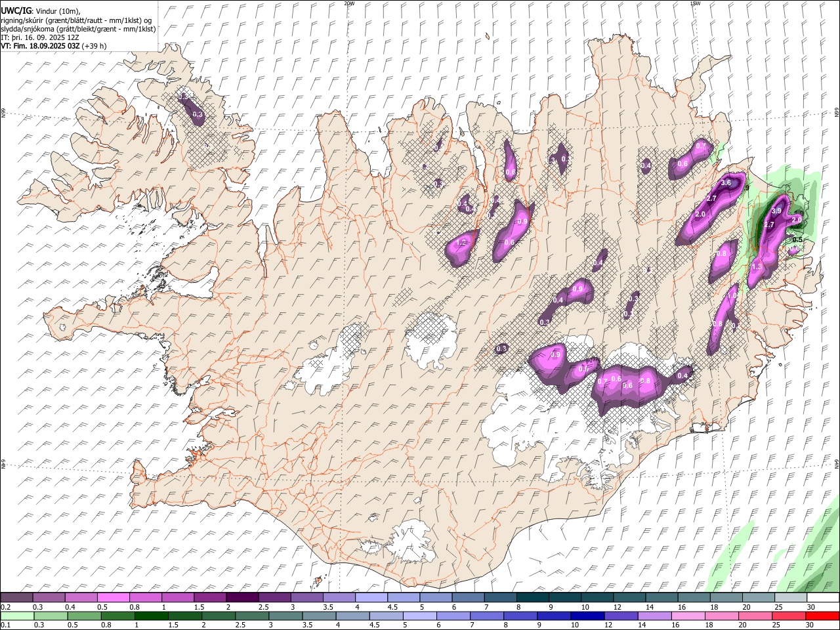The image size is (840, 630).
Task: Click the medium green 0.5 rain legend swatch
Action: click(x=84, y=616)
